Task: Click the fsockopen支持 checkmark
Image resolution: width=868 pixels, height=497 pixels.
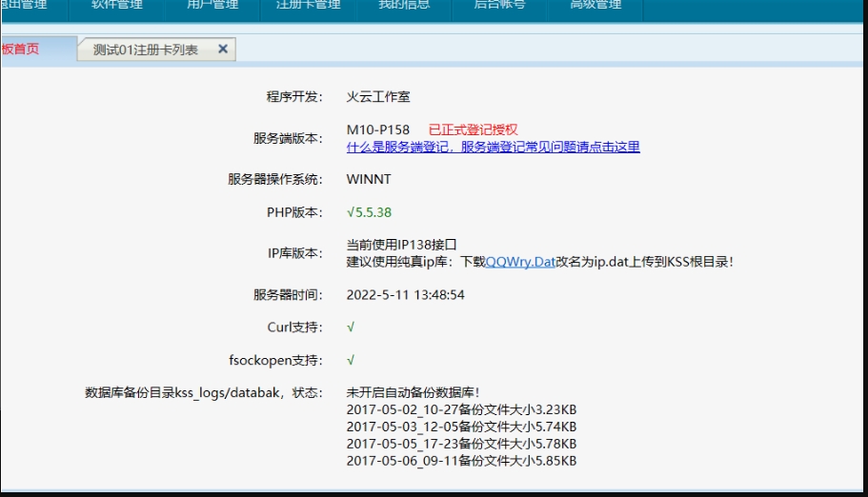Action: pos(351,360)
